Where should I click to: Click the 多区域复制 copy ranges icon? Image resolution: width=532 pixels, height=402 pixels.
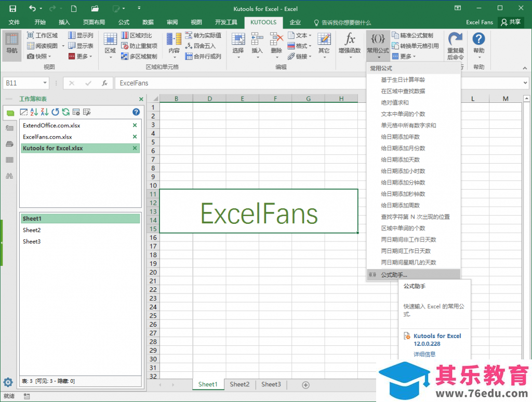coord(125,56)
